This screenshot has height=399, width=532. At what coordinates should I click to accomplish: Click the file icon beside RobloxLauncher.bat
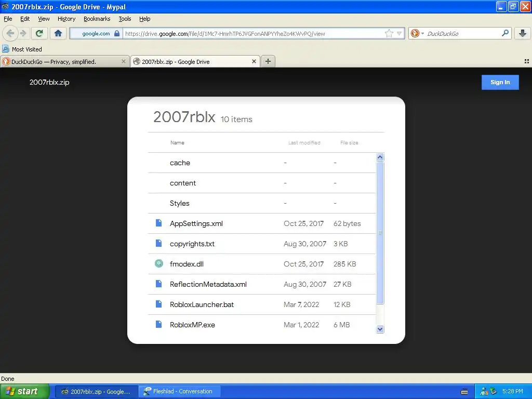[158, 304]
